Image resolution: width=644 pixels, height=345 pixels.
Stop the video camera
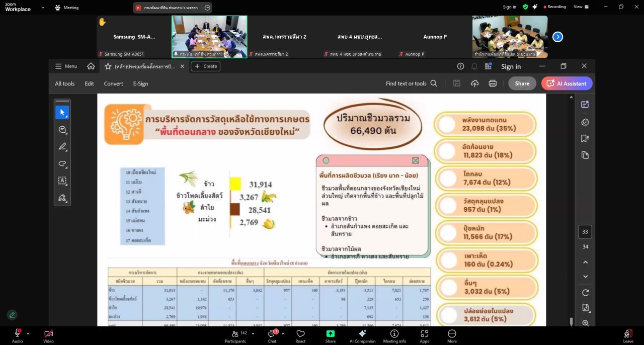(x=48, y=333)
